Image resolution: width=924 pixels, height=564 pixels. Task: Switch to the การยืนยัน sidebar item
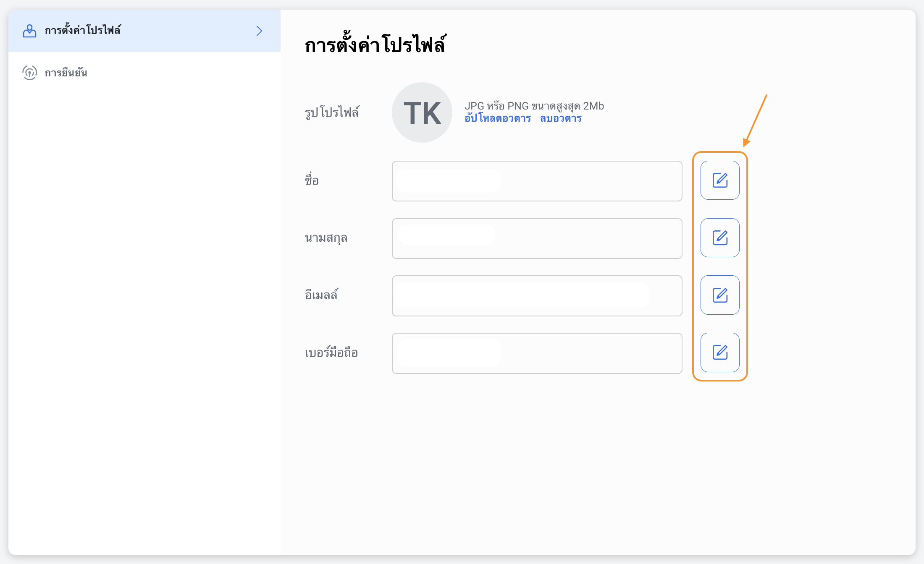click(66, 73)
